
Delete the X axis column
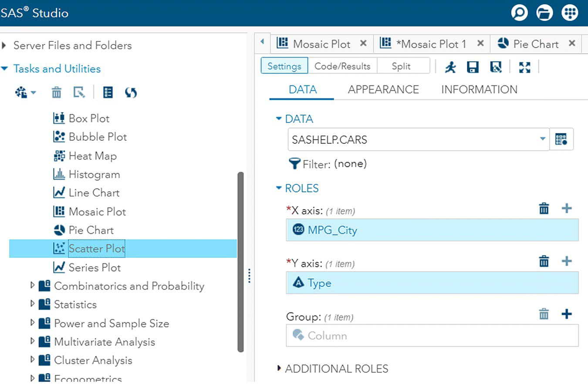click(x=544, y=208)
